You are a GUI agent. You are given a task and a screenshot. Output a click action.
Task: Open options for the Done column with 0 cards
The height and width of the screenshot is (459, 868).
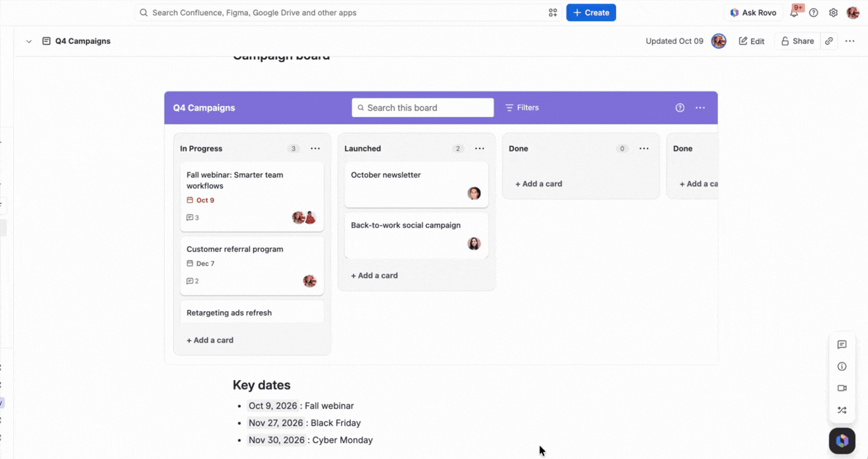pyautogui.click(x=644, y=149)
